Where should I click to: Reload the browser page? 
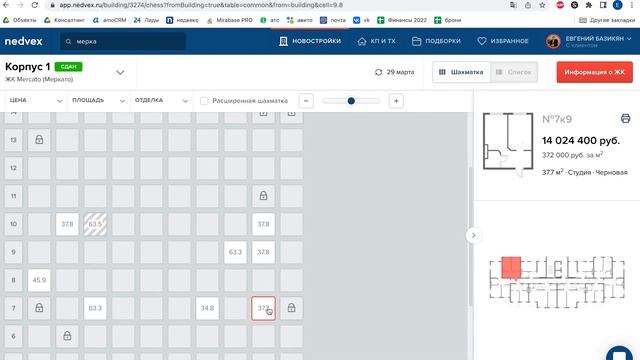tap(35, 5)
